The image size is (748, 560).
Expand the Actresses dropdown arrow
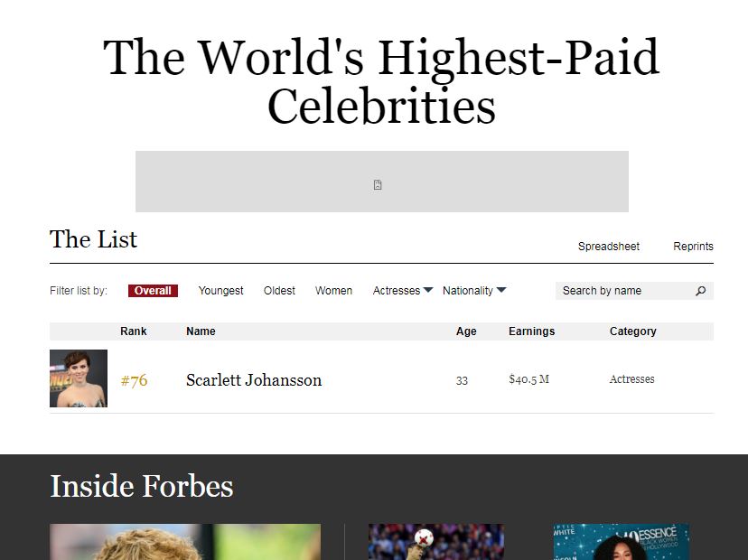pos(428,290)
